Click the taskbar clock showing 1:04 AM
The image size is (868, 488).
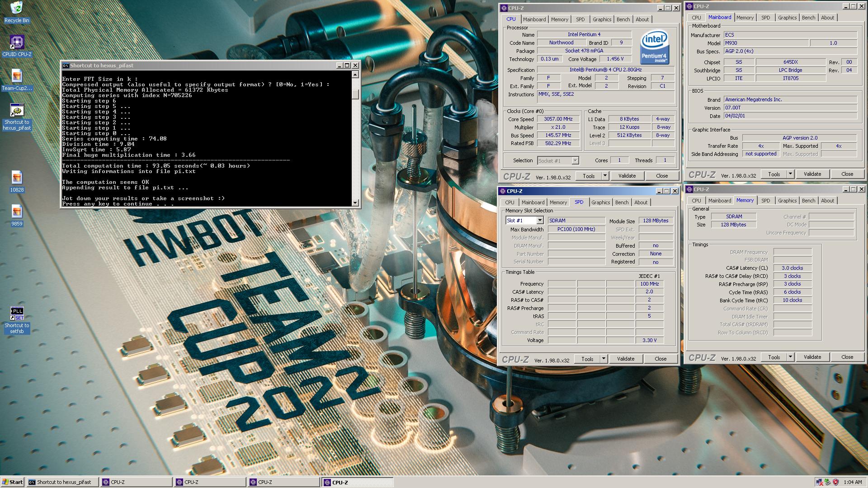[x=853, y=482]
